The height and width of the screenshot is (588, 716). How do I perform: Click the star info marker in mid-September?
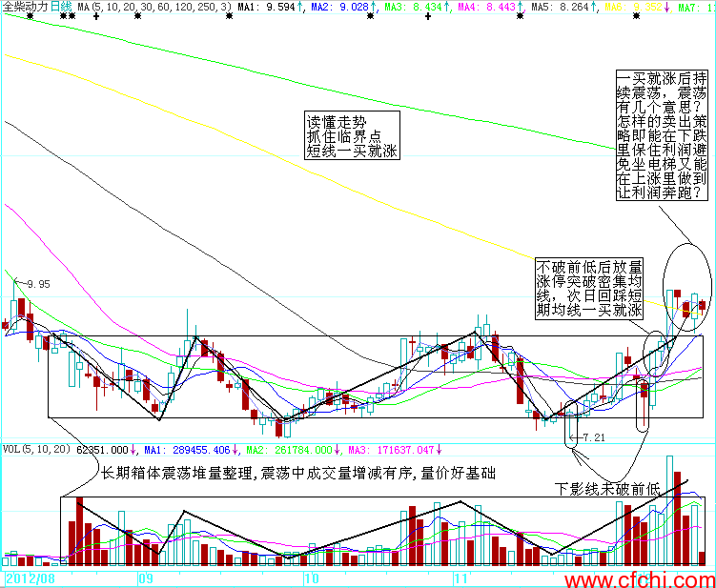[229, 16]
